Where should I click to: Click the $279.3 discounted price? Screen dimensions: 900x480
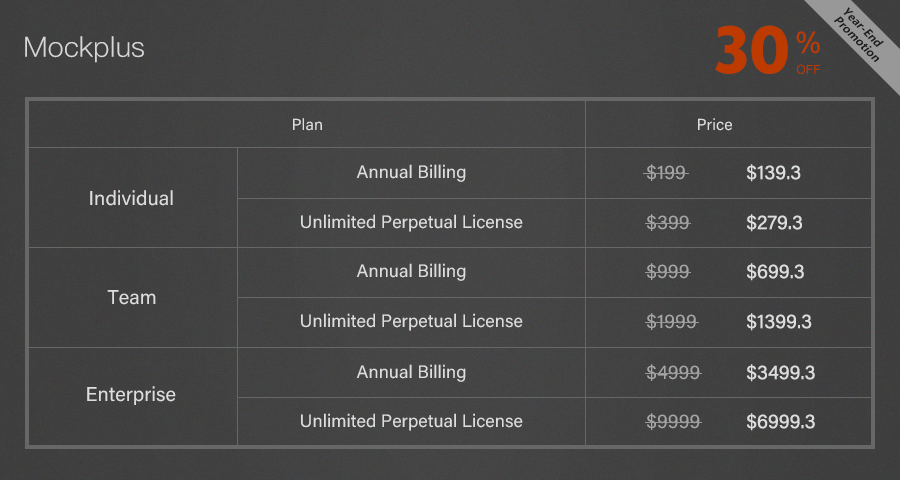[x=774, y=223]
